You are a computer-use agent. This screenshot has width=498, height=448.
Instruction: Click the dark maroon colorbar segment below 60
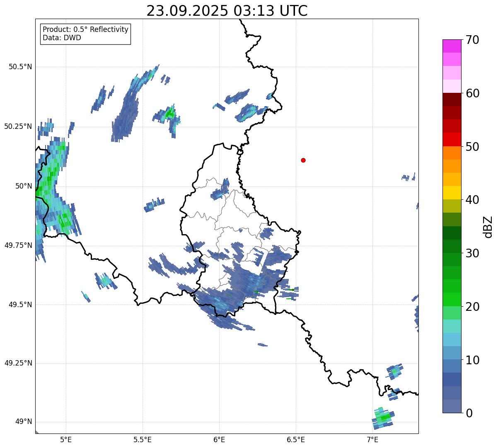452,99
